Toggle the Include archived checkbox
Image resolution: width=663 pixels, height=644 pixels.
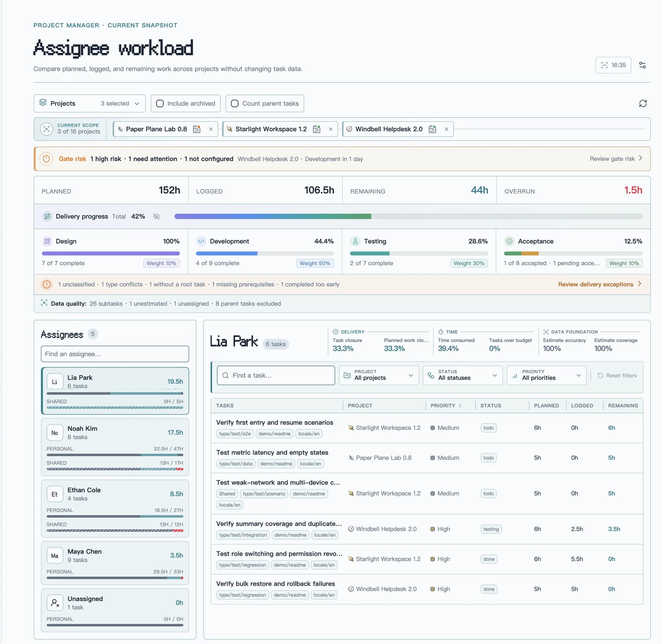tap(160, 103)
